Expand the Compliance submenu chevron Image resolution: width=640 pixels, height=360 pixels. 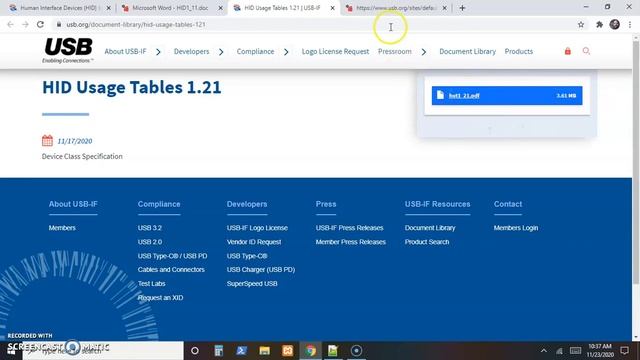(286, 52)
